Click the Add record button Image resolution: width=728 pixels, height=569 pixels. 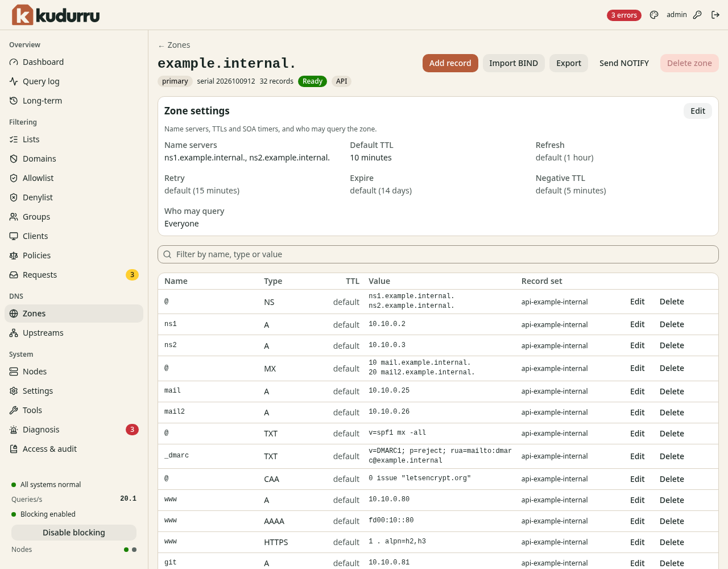[x=450, y=63]
